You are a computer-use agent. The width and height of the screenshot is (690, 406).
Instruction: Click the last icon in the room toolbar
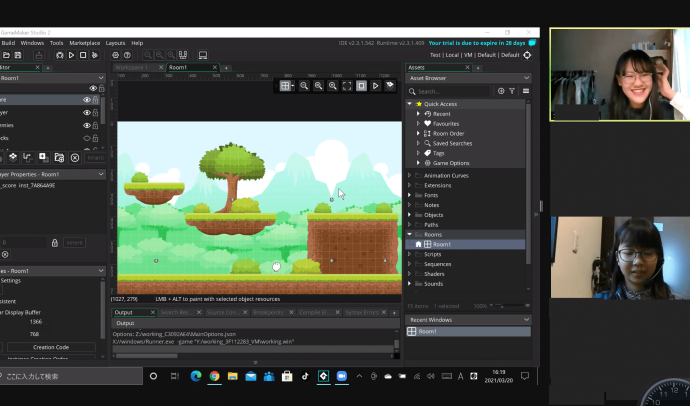coord(390,86)
